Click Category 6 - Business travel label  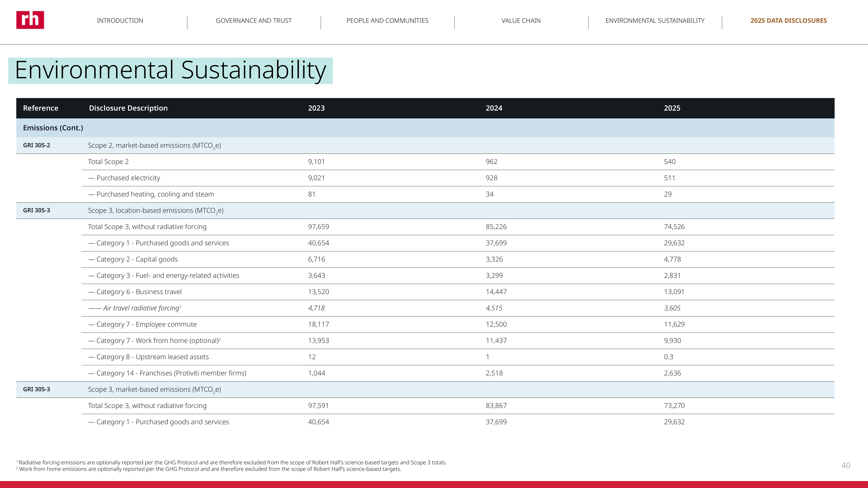pos(135,292)
